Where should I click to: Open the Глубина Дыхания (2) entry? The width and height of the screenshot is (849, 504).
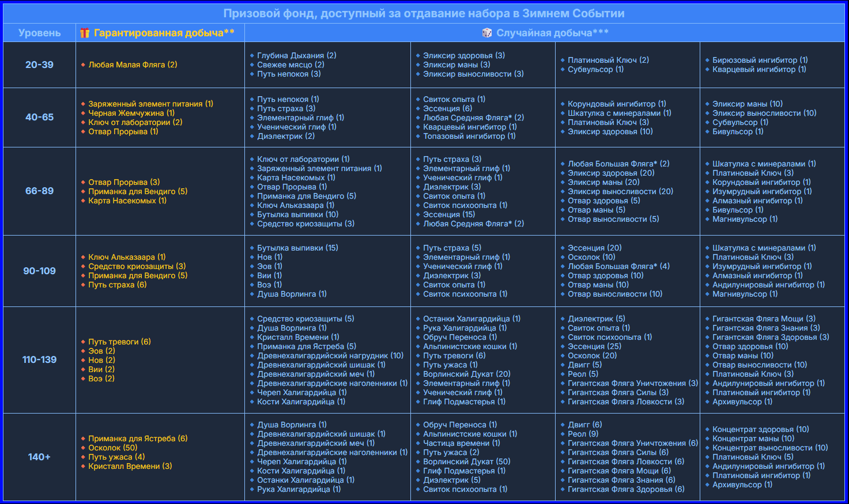[x=296, y=56]
